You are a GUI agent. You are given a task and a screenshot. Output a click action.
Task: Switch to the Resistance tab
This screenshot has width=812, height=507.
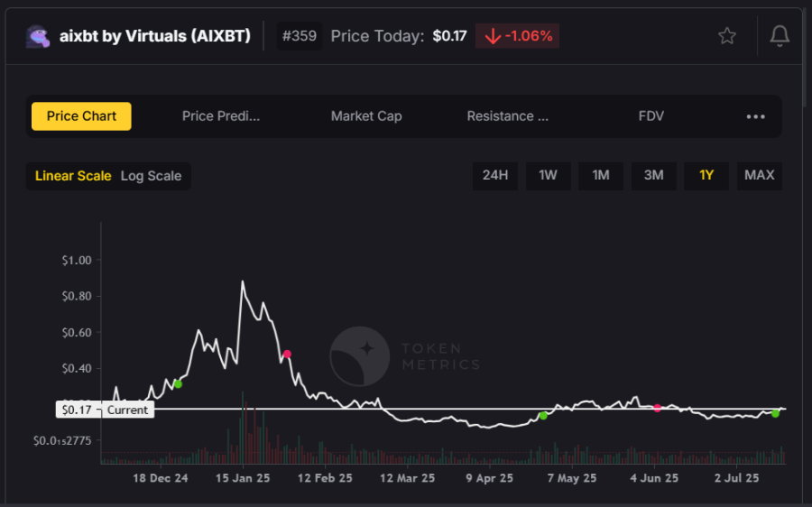(507, 116)
